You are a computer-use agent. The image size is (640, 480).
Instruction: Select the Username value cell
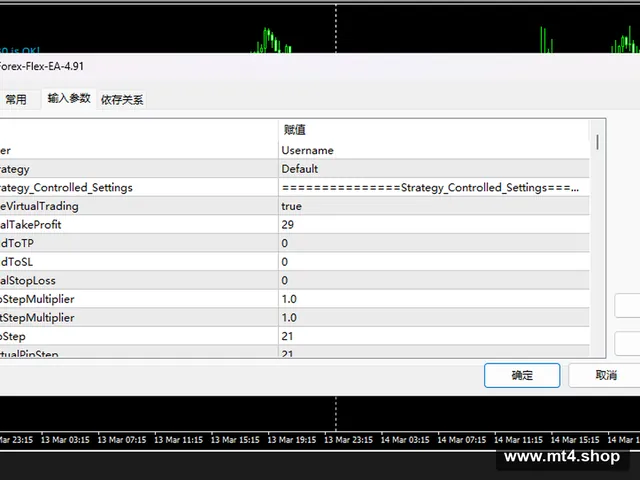(434, 150)
